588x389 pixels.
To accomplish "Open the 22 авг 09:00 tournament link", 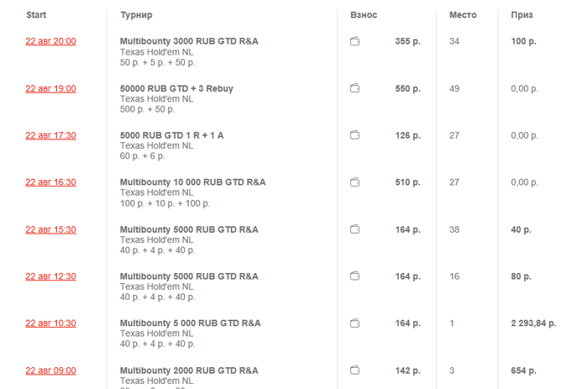I will pos(50,371).
